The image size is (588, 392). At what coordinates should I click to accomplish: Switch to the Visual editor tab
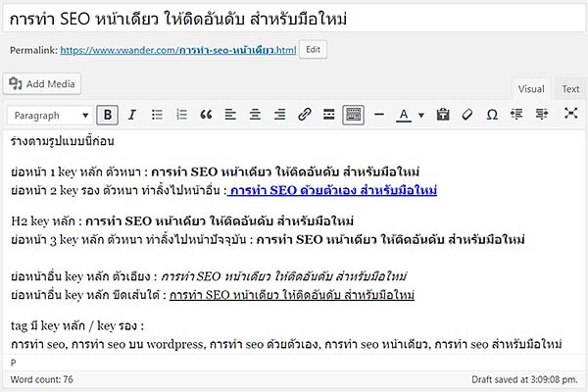point(531,89)
